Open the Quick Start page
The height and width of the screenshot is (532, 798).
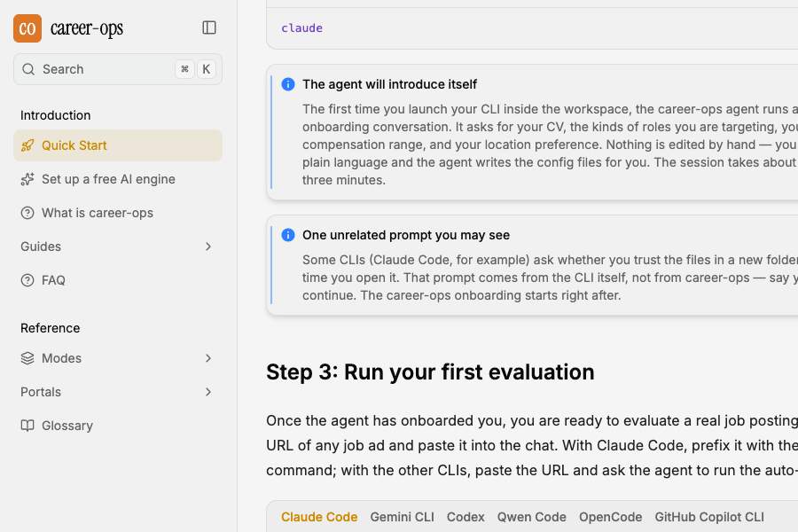118,145
